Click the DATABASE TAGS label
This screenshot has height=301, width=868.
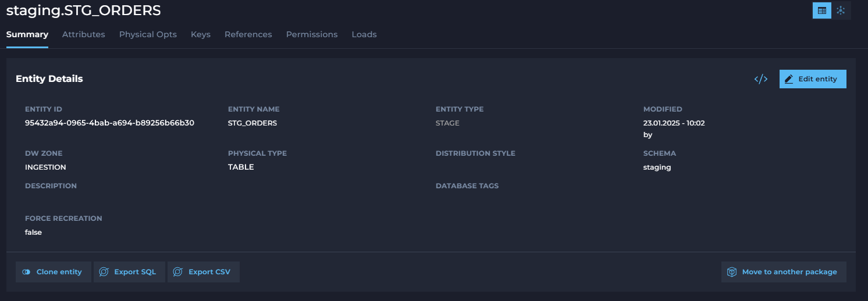(467, 186)
